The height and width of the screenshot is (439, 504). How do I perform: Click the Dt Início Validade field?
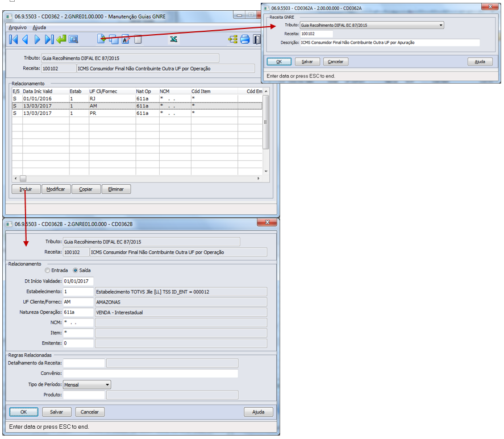point(78,281)
